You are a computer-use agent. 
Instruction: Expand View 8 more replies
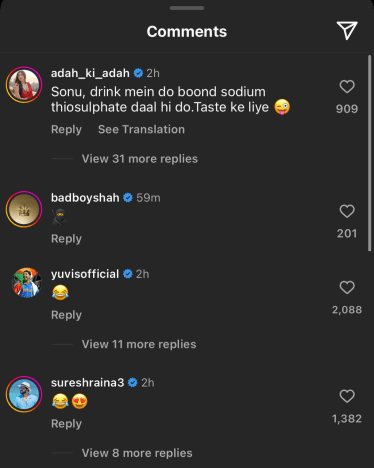pyautogui.click(x=137, y=453)
